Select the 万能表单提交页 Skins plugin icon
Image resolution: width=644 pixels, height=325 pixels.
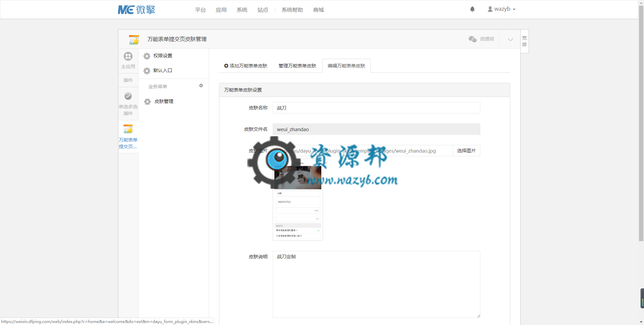pos(128,129)
